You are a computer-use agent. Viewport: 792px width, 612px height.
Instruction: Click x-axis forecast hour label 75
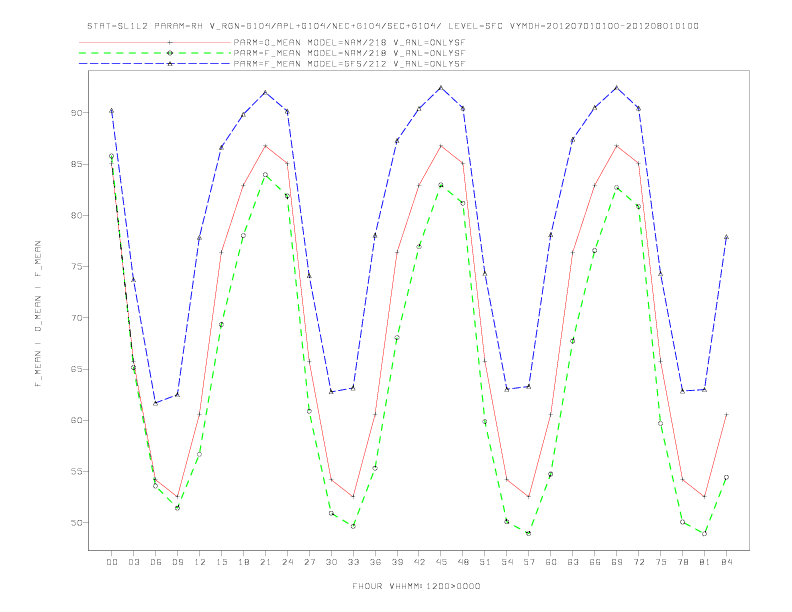(661, 562)
